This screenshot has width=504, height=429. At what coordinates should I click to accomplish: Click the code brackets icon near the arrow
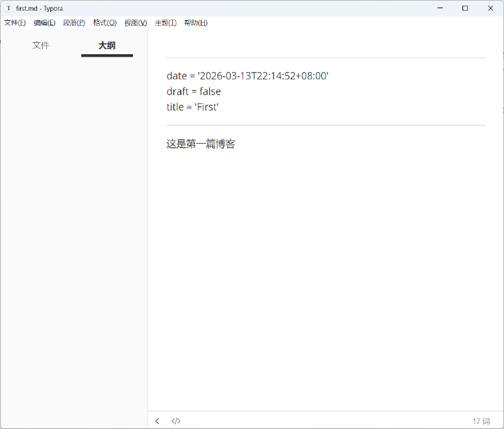(175, 421)
